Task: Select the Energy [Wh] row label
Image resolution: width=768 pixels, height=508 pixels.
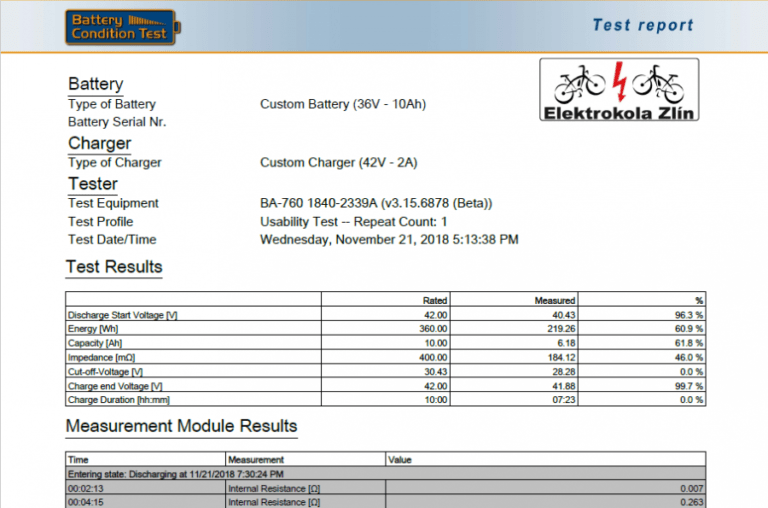Action: click(x=93, y=329)
